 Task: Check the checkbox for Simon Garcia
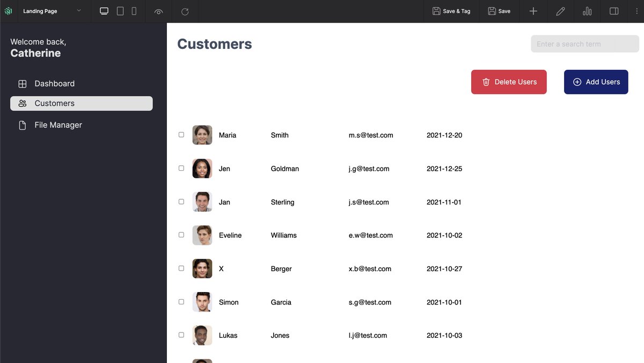181,302
